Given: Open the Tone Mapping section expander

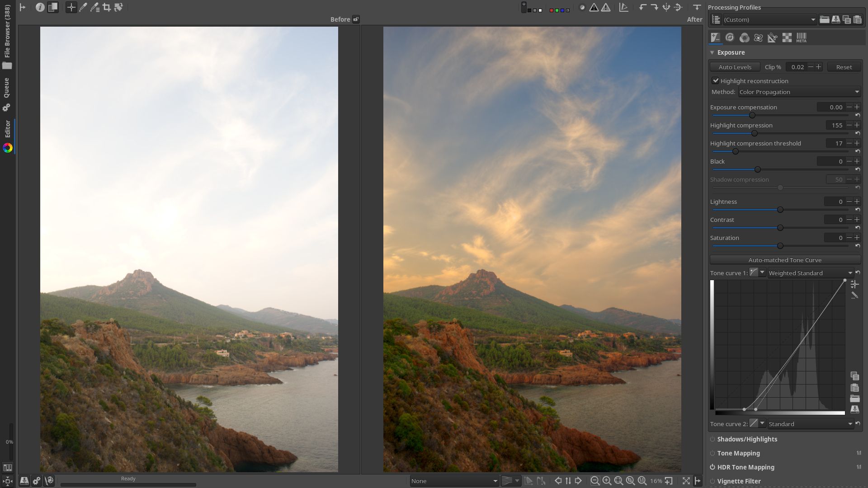Looking at the screenshot, I should click(739, 453).
